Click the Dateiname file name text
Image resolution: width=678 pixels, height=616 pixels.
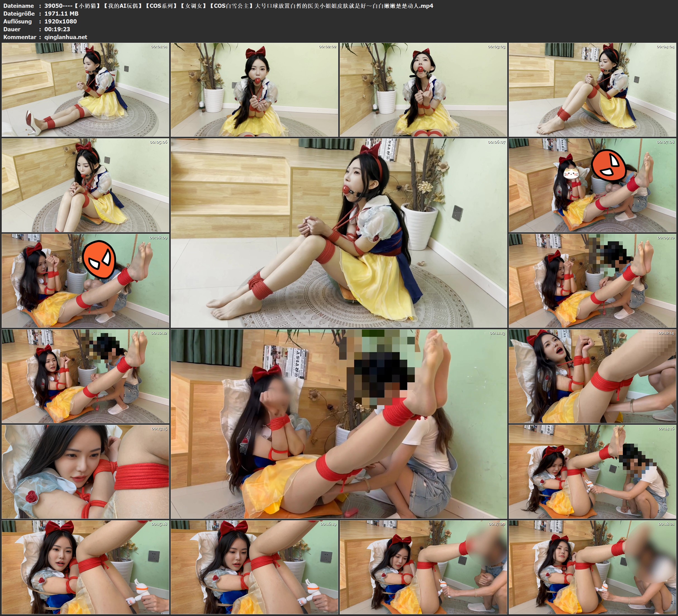point(239,6)
